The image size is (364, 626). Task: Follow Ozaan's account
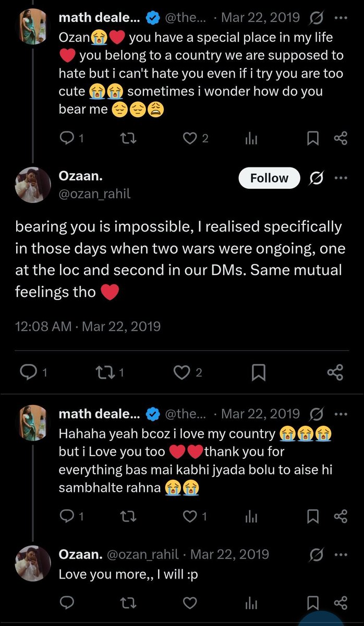click(x=269, y=178)
